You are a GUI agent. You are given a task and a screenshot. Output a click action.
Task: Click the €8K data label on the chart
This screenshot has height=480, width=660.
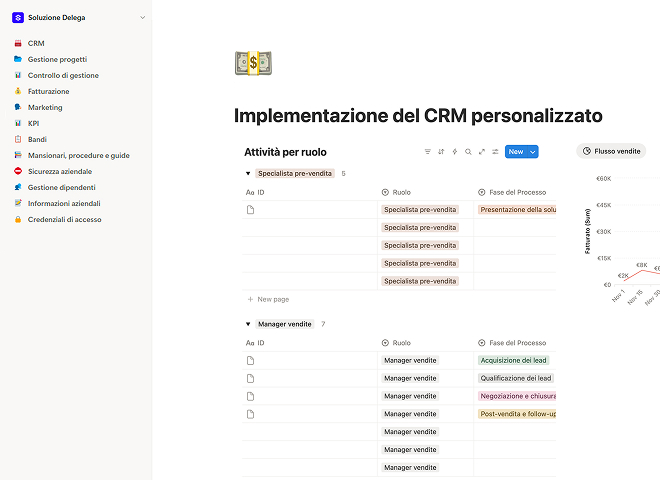tap(641, 265)
